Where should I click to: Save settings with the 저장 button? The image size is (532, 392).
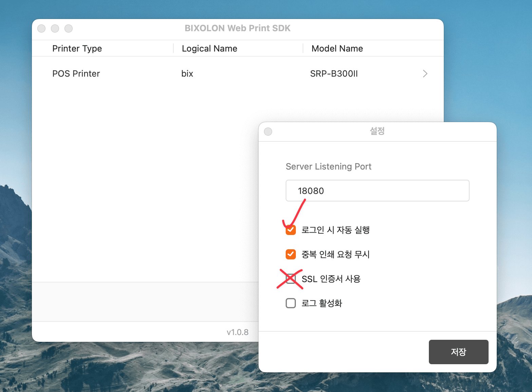pyautogui.click(x=458, y=352)
